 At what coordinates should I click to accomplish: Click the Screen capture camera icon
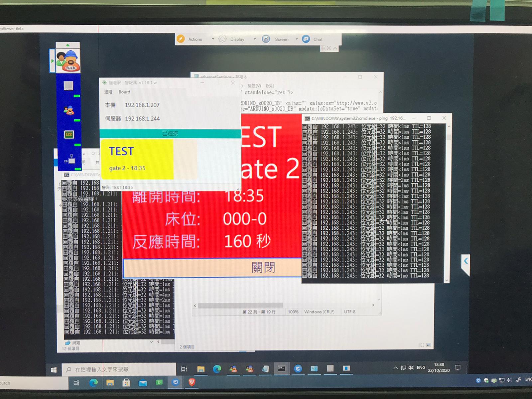coord(266,39)
